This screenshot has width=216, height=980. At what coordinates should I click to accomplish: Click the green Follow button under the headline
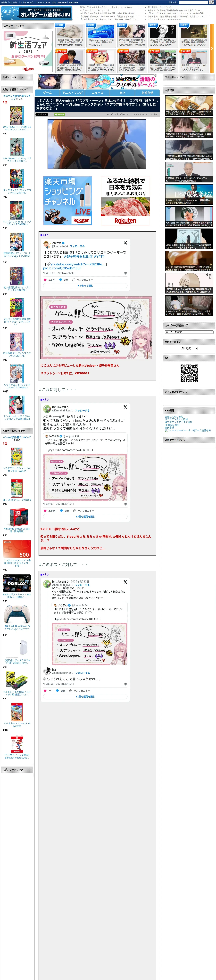[x=60, y=114]
